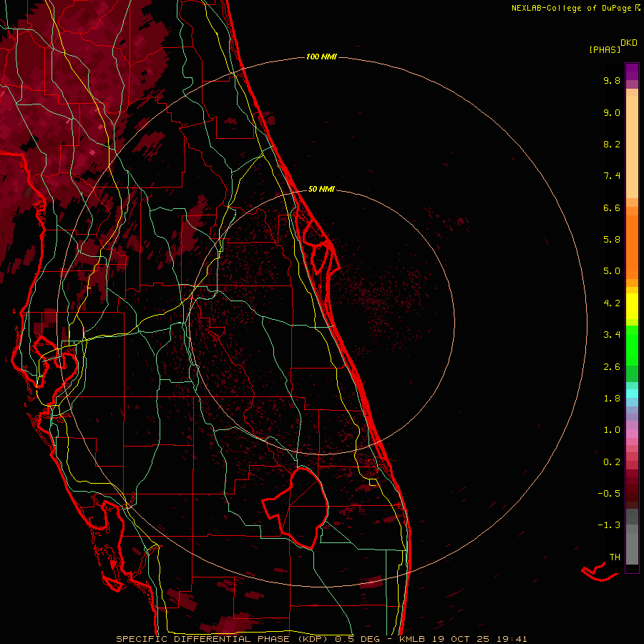This screenshot has height=644, width=644.
Task: Select the -1.3 scale value
Action: coord(609,525)
